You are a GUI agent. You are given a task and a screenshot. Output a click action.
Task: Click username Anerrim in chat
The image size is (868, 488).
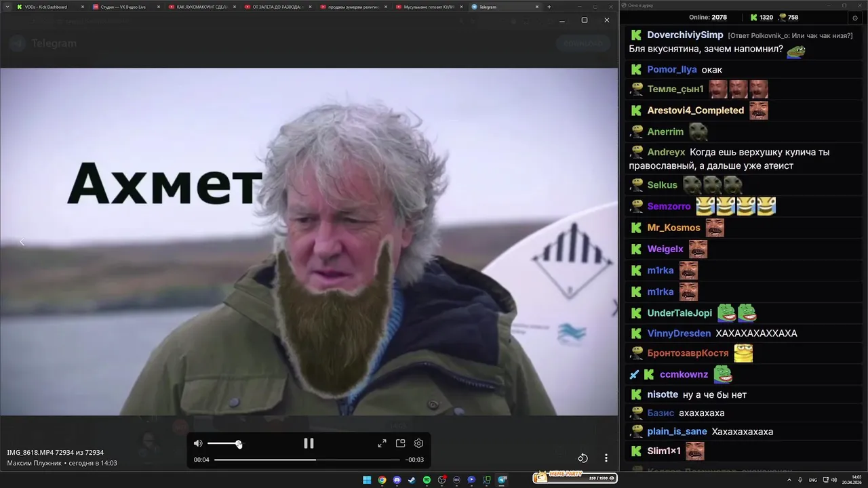[x=665, y=132]
